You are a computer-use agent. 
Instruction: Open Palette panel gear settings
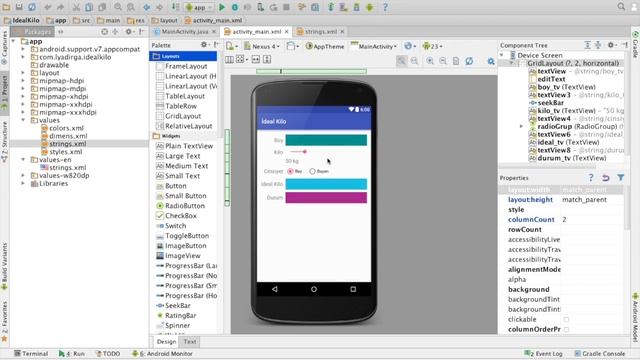tap(204, 44)
